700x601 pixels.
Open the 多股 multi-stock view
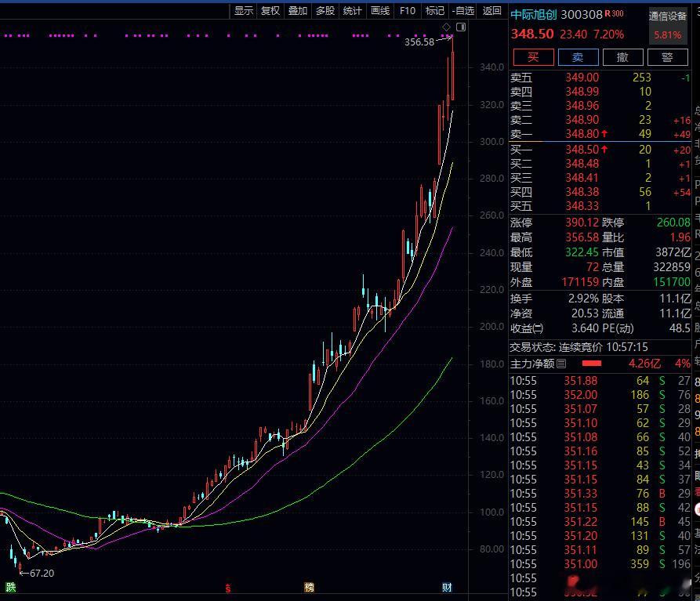coord(325,11)
